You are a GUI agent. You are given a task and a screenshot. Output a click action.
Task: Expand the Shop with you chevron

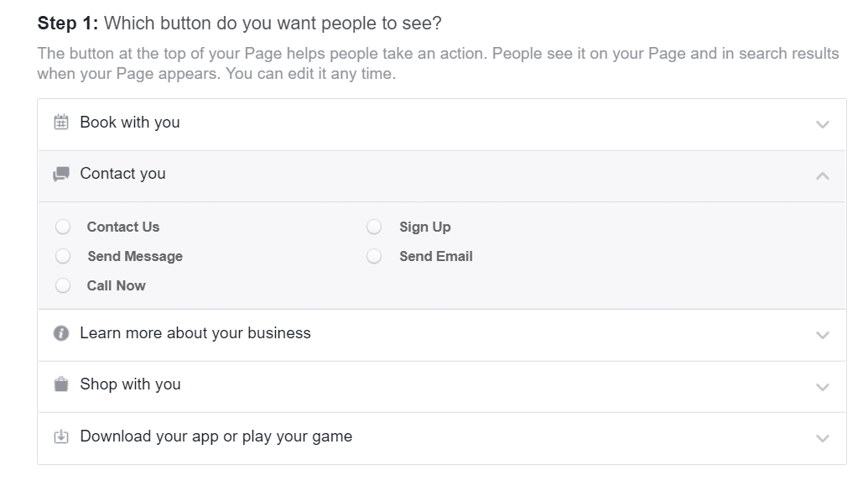pyautogui.click(x=822, y=386)
